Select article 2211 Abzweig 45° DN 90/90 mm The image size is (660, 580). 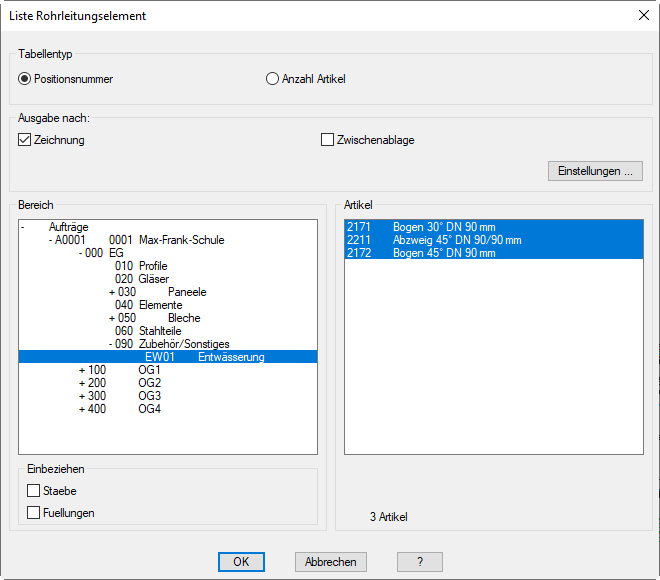pos(434,240)
